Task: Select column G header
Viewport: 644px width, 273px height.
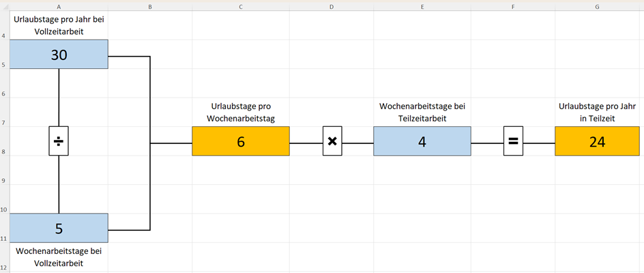Action: (x=598, y=6)
